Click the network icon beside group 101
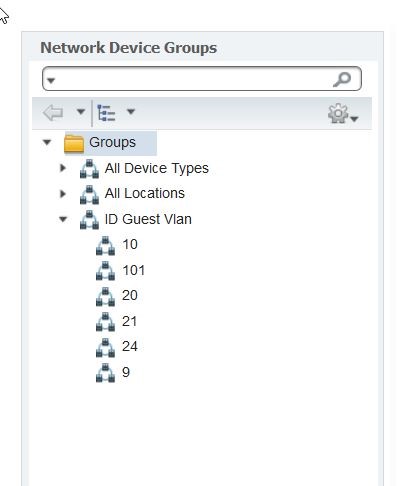This screenshot has width=399, height=486. (105, 271)
